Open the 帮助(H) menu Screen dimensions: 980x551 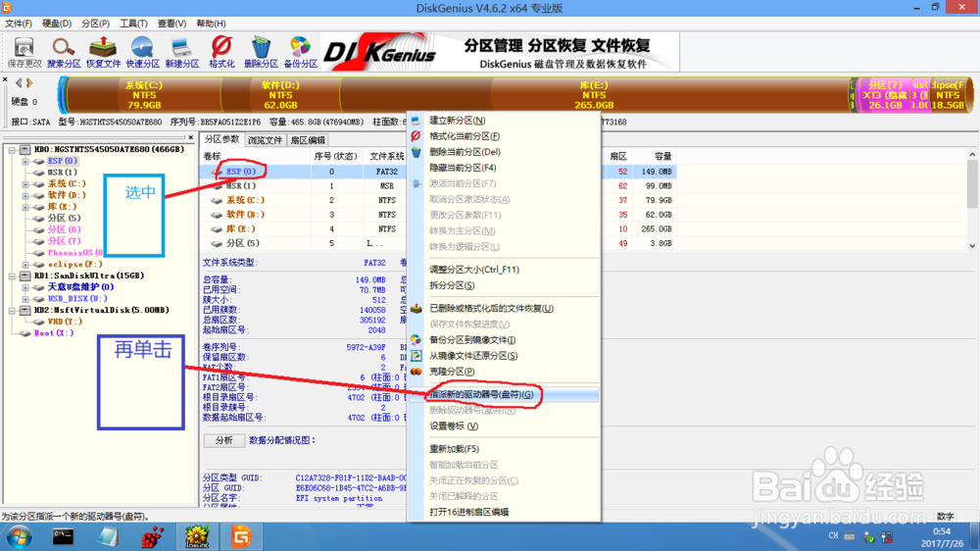[x=211, y=24]
